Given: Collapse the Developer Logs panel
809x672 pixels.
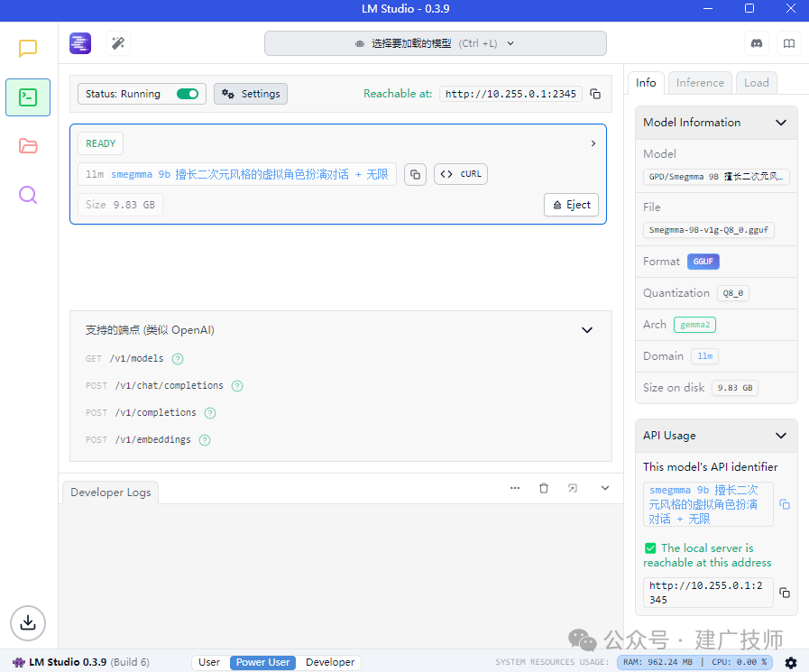Looking at the screenshot, I should [x=605, y=488].
